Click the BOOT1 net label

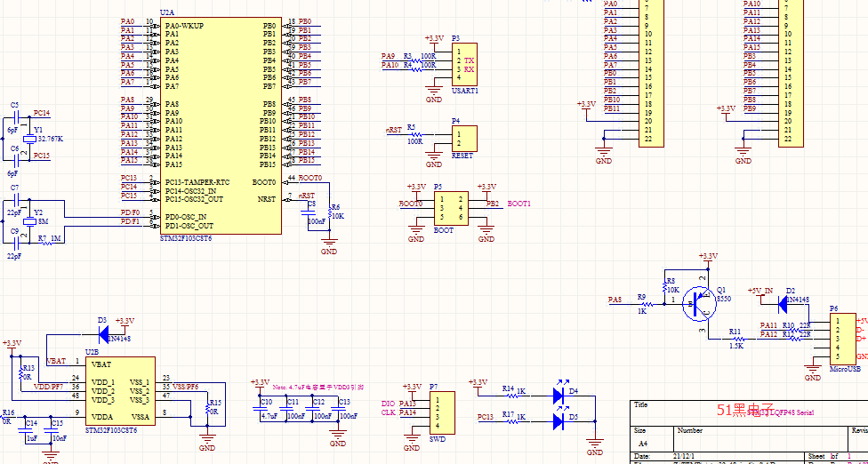518,204
